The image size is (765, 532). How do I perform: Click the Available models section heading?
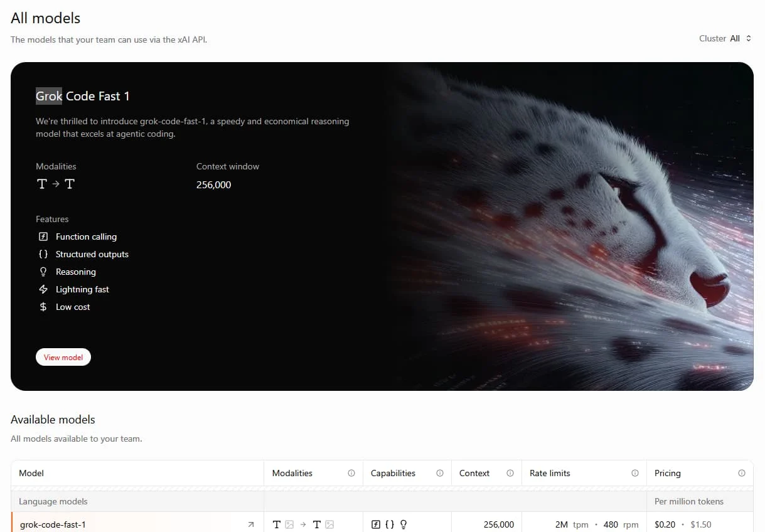pyautogui.click(x=53, y=419)
